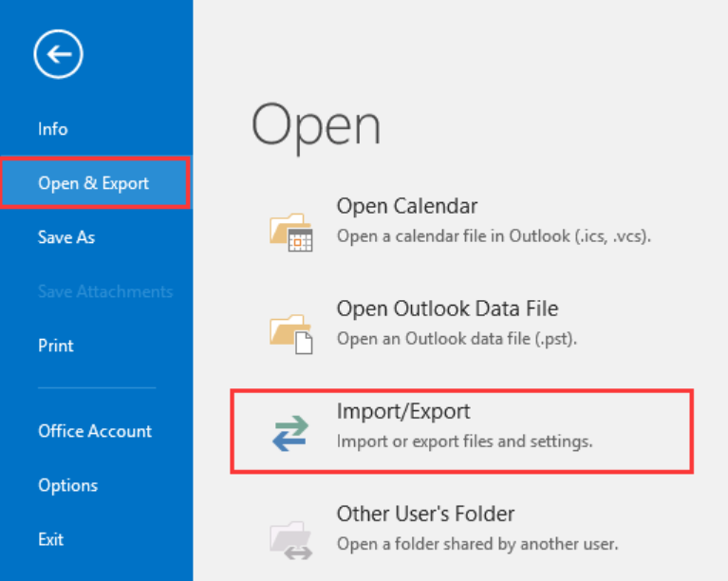Click the Import/Export arrows icon

click(x=290, y=434)
